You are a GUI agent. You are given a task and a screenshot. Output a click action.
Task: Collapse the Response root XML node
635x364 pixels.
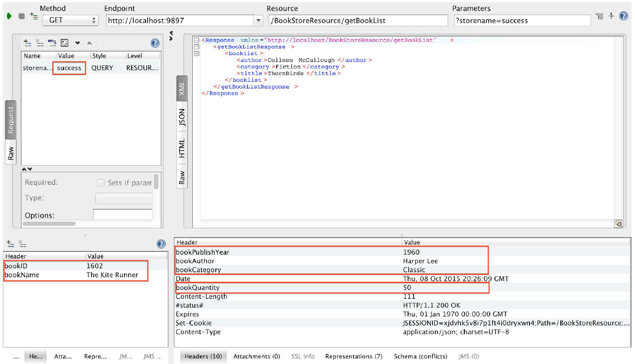pyautogui.click(x=196, y=40)
